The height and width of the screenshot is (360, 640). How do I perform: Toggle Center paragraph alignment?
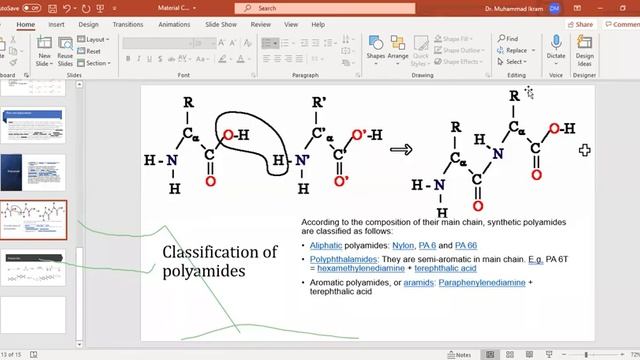coord(278,59)
